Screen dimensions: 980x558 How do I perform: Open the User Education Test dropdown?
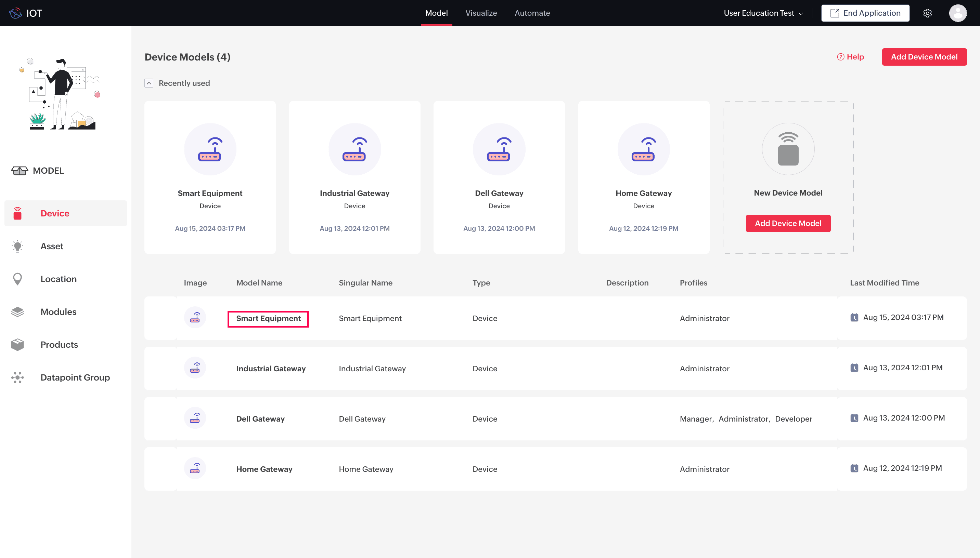pos(763,13)
